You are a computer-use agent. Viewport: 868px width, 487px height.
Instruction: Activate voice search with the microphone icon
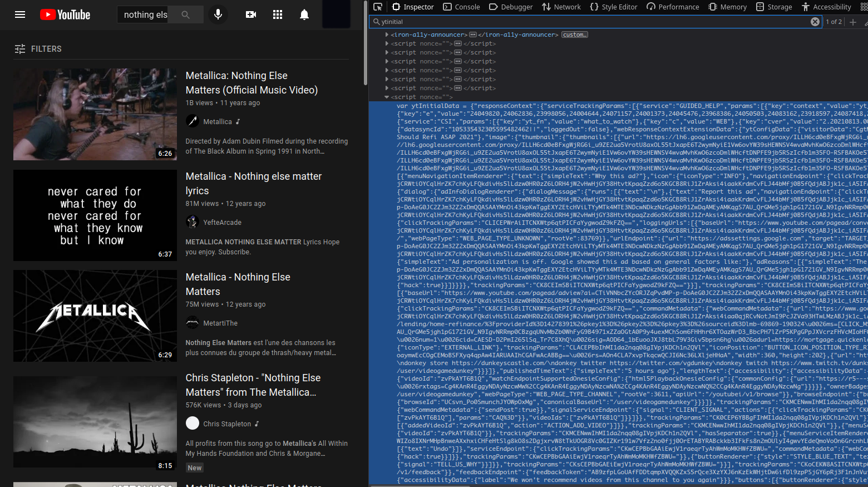click(218, 14)
